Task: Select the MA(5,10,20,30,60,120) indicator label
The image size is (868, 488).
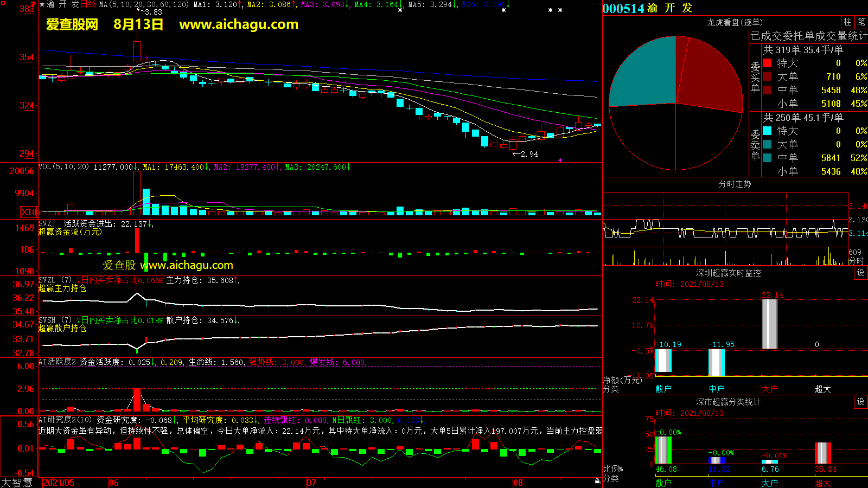Action: pos(144,4)
